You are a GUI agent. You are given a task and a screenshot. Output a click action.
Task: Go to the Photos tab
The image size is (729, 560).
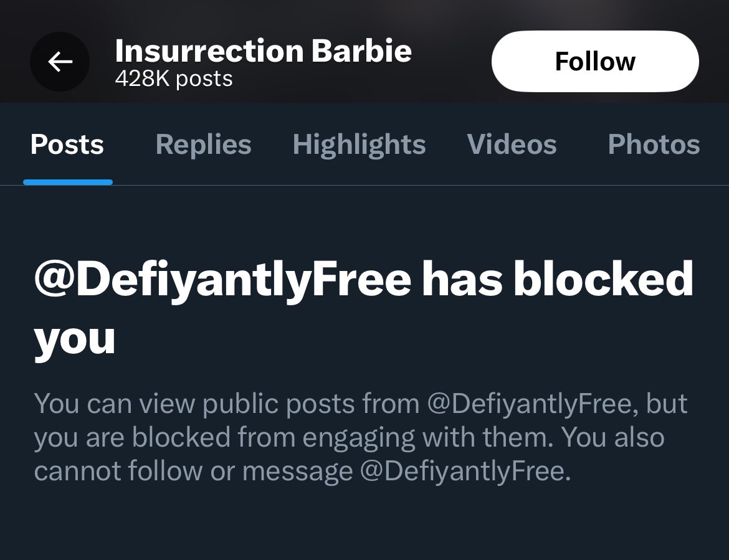point(654,145)
